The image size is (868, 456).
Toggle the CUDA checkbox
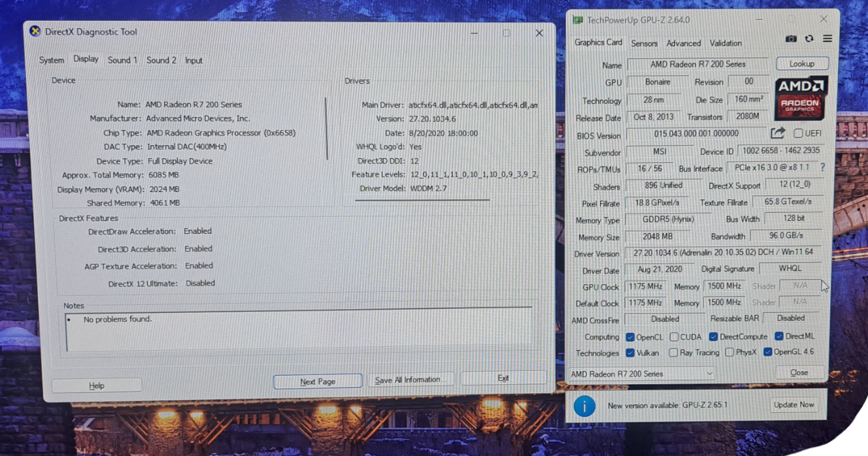tap(674, 337)
